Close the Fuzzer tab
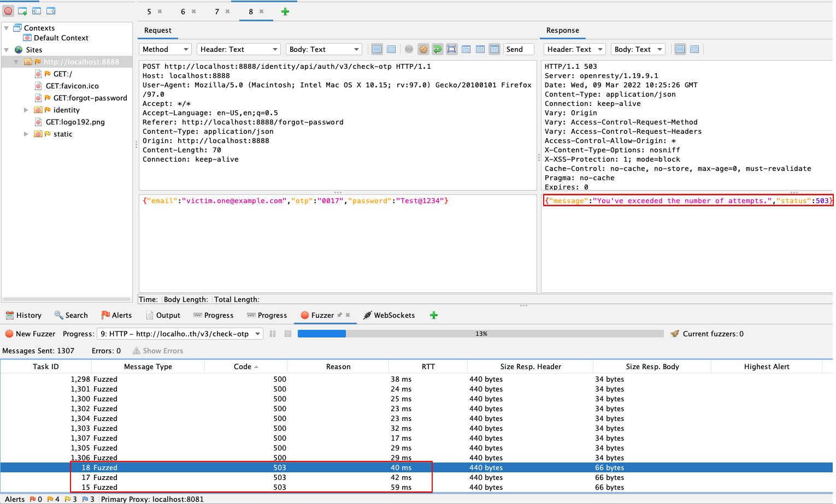 (x=348, y=315)
